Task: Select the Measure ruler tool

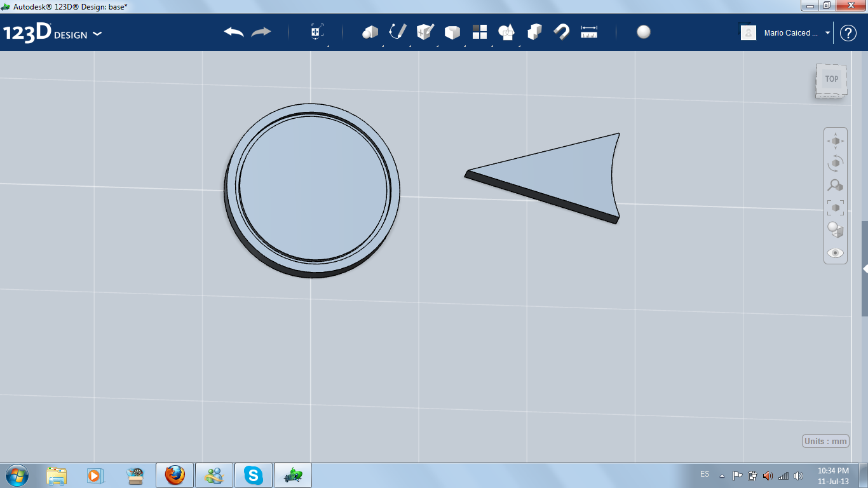Action: coord(589,32)
